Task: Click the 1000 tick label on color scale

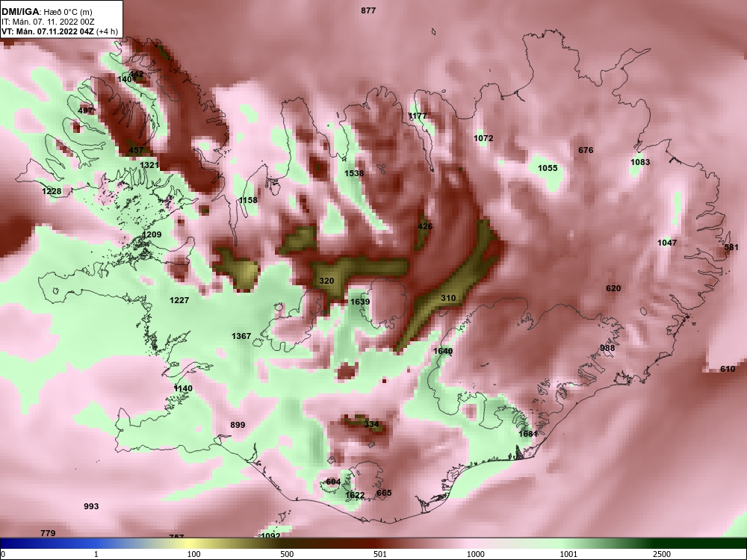Action: point(475,554)
